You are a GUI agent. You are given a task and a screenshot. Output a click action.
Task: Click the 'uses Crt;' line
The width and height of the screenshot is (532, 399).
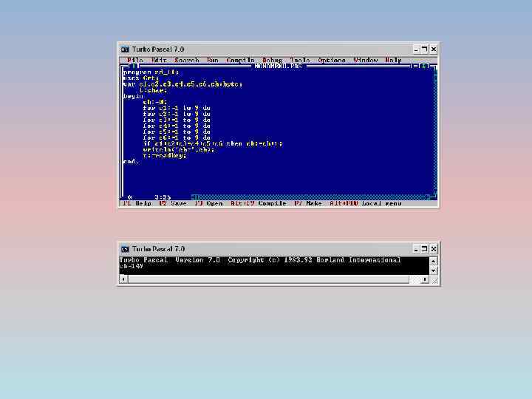(141, 78)
